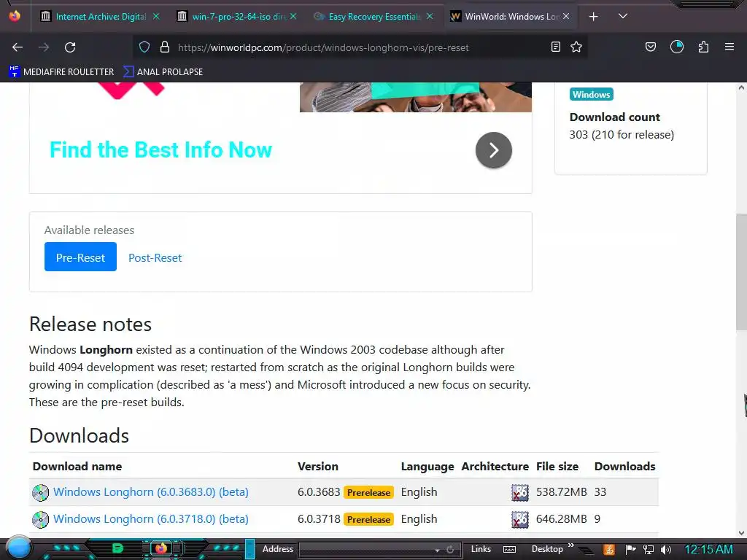
Task: Close the Easy Recovery Essentials tab
Action: [x=430, y=16]
